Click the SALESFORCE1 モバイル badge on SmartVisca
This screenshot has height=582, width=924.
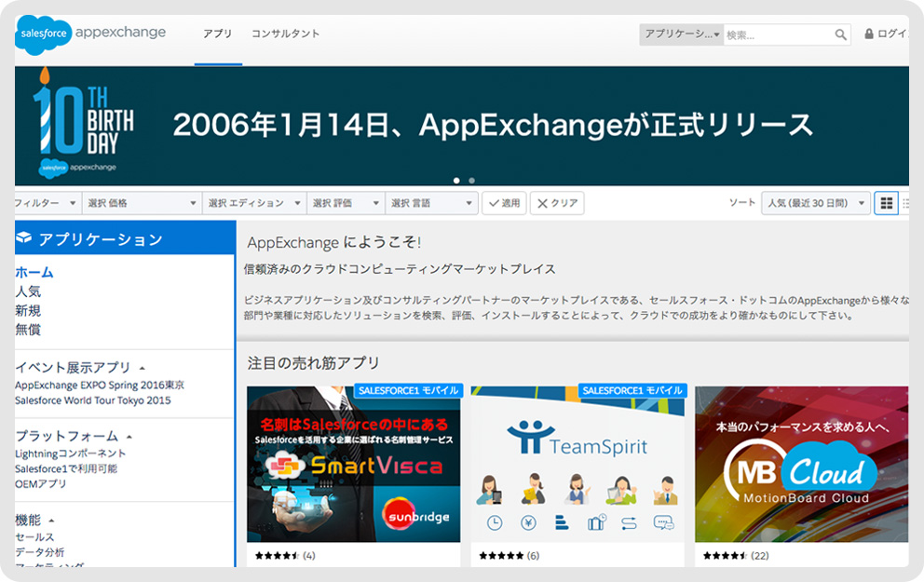pyautogui.click(x=408, y=390)
